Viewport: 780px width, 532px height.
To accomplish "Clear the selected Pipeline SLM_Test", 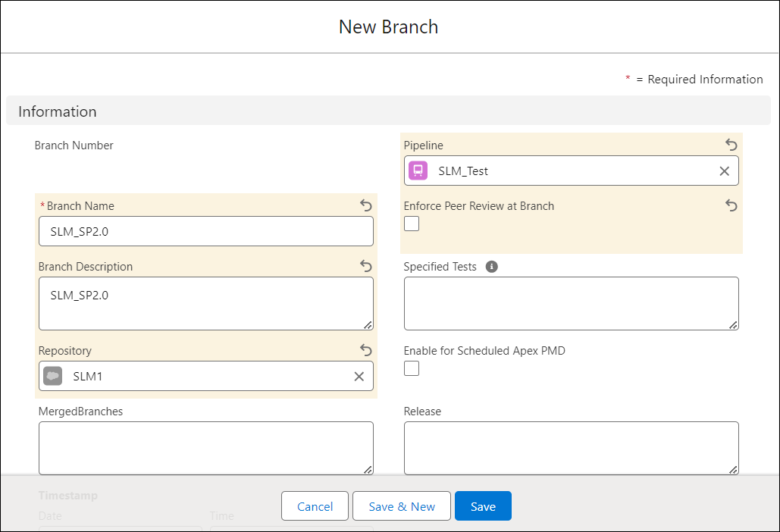I will pos(724,171).
